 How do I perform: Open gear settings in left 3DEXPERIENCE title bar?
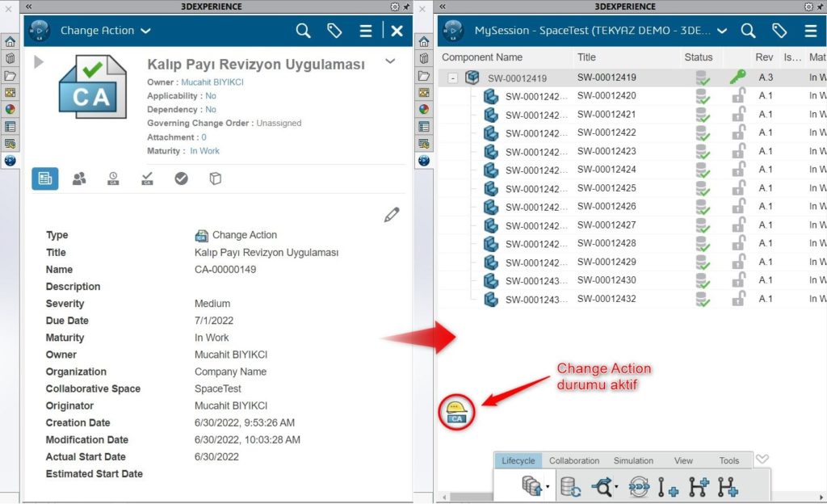(x=394, y=6)
